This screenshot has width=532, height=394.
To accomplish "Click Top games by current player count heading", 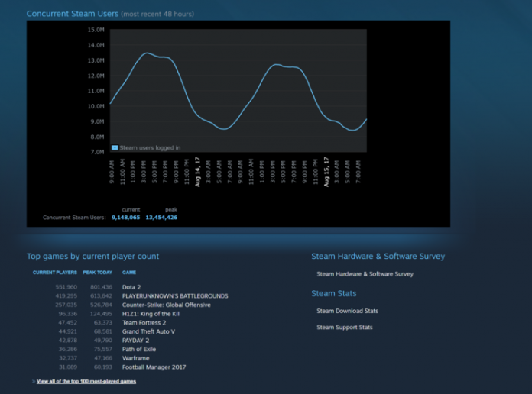I will (x=92, y=256).
